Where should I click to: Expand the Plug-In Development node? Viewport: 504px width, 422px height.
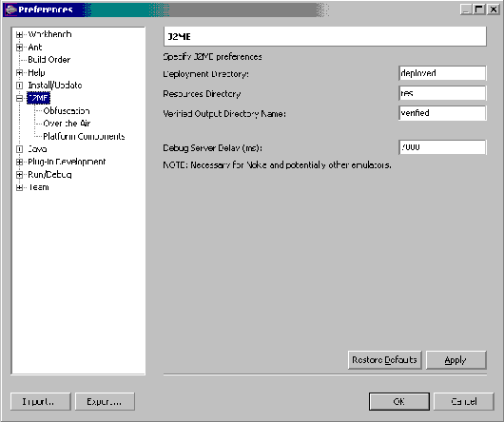[x=19, y=162]
